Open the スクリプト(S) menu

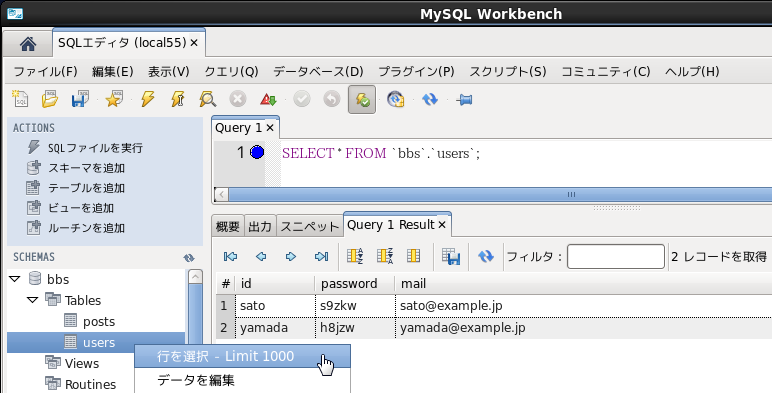pos(508,72)
